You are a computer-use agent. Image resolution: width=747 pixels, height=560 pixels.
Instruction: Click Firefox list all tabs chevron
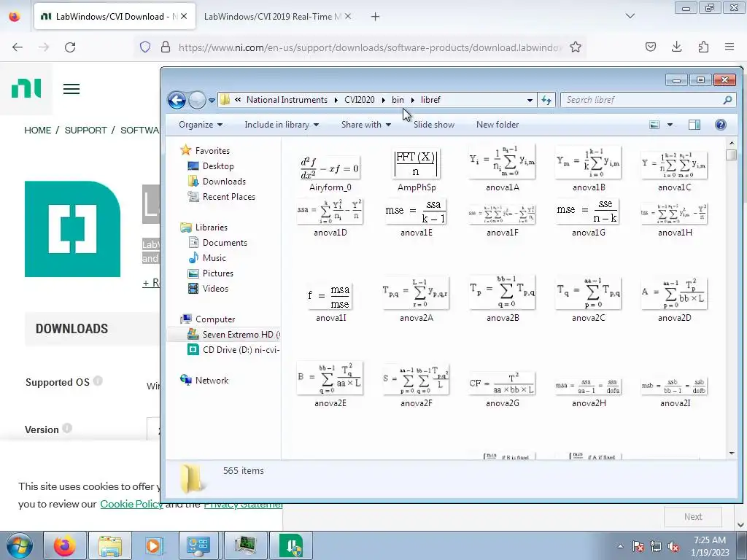pos(630,16)
